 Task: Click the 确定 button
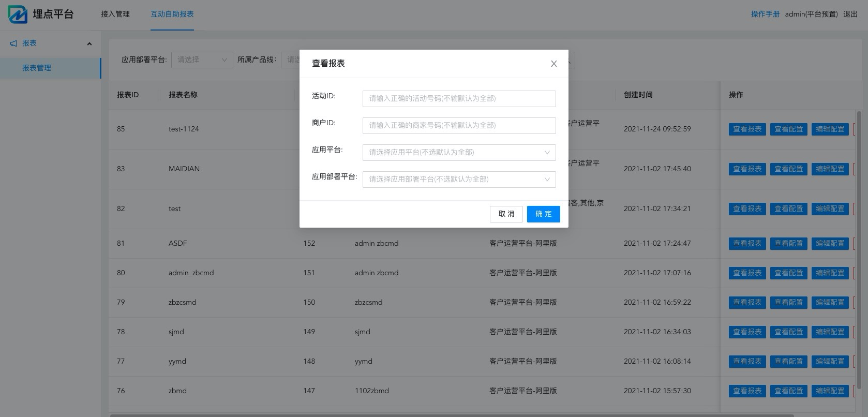[x=543, y=214]
